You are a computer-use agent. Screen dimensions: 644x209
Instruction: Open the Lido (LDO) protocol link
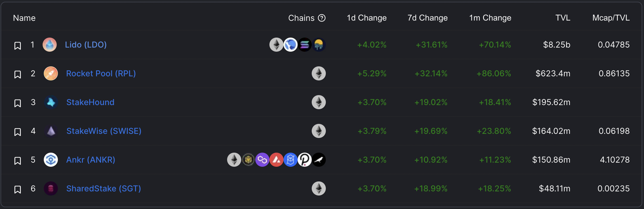(x=86, y=45)
